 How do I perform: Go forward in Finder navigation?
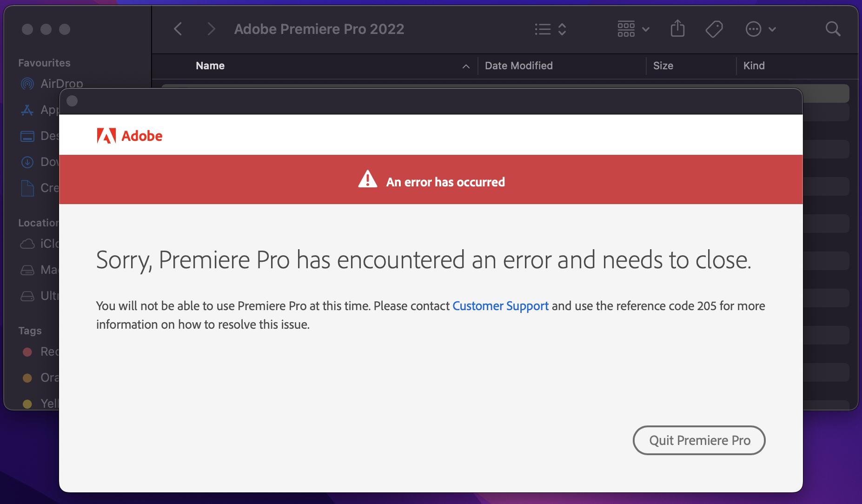(211, 29)
